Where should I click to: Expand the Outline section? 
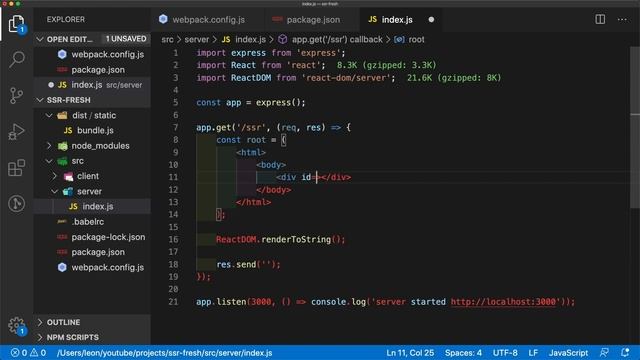tap(92, 322)
